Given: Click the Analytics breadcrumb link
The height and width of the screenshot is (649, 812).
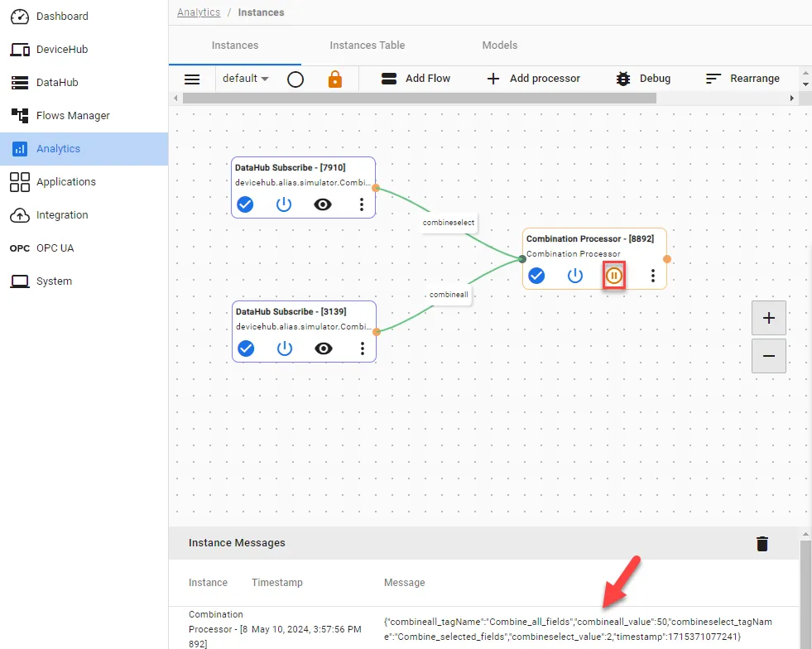Looking at the screenshot, I should pyautogui.click(x=199, y=12).
